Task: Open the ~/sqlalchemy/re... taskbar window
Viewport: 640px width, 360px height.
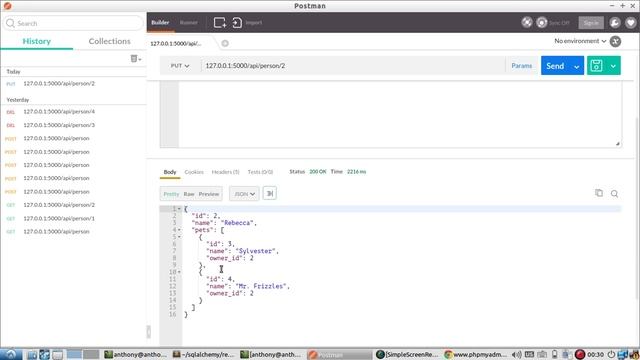Action: pos(203,354)
